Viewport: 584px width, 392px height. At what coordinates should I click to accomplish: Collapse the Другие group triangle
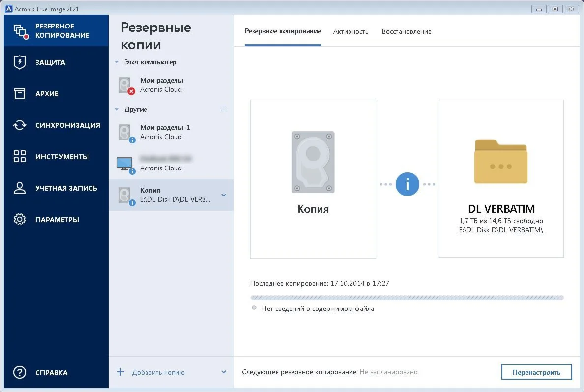(x=117, y=110)
